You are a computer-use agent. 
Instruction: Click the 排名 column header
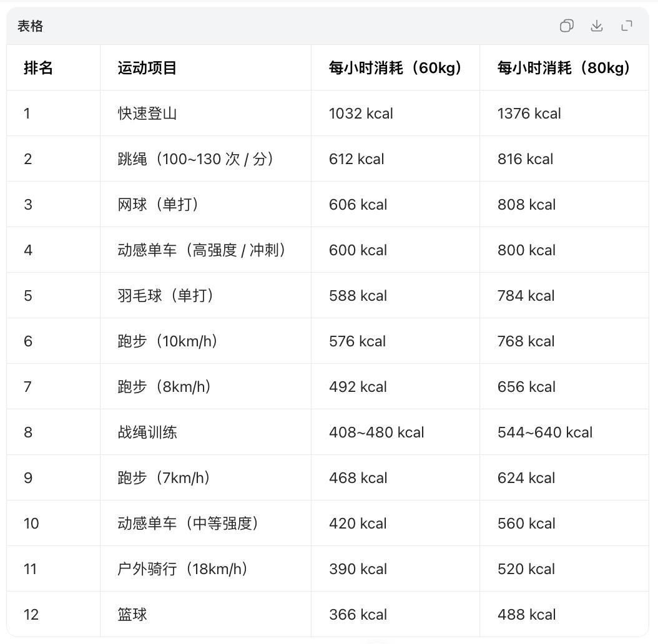[39, 68]
